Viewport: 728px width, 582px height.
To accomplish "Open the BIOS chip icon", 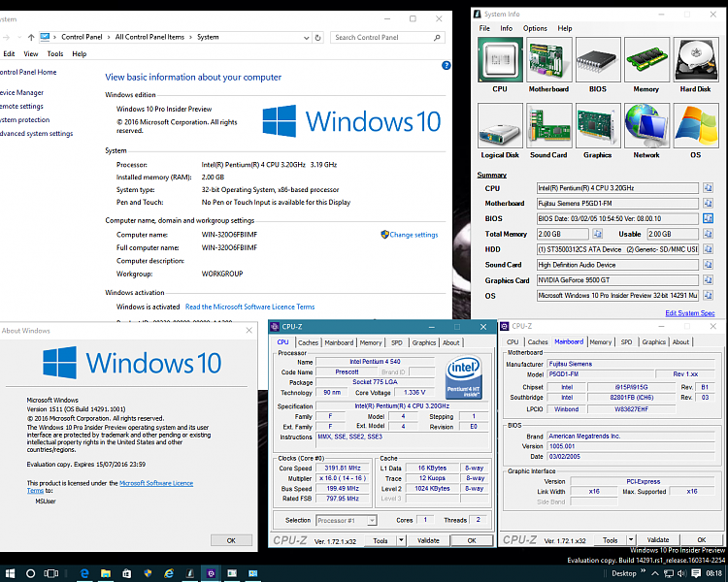I will click(x=598, y=60).
